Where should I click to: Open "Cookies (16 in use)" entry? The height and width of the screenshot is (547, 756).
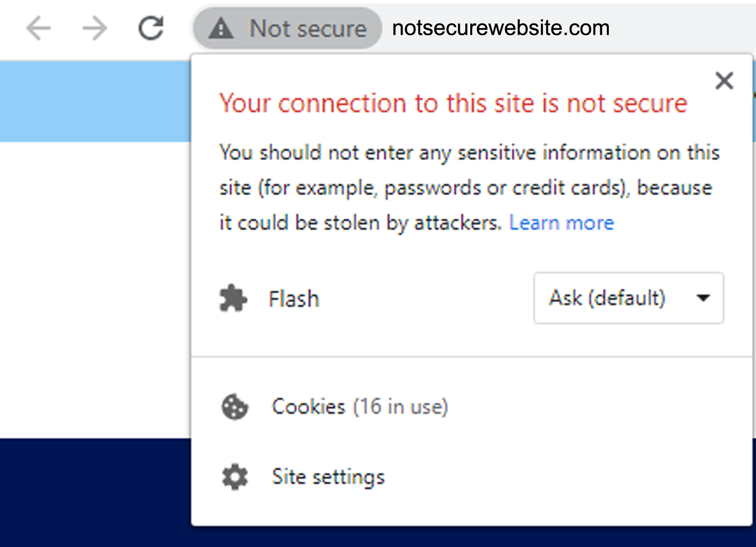coord(359,406)
